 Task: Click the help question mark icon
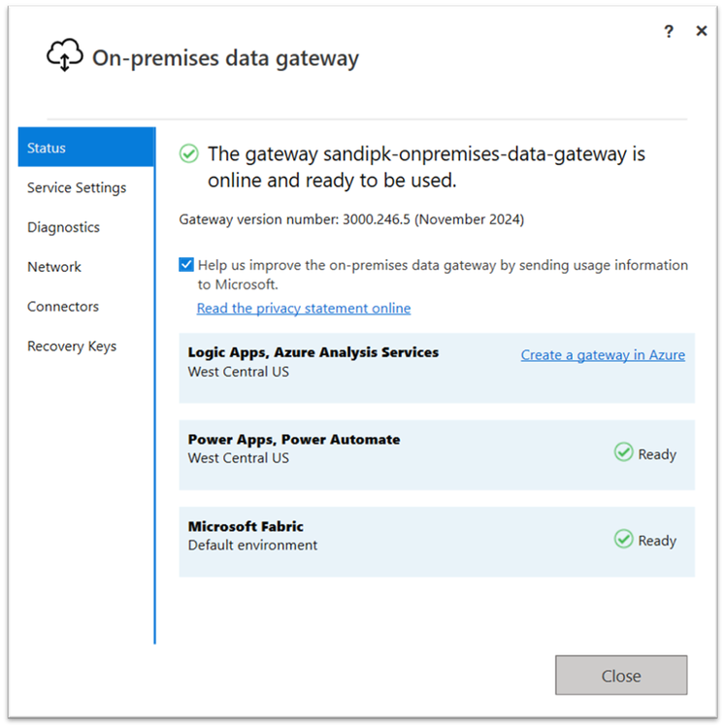(x=669, y=32)
